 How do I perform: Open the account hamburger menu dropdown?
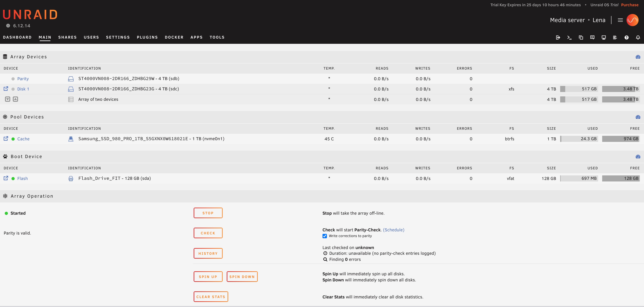(x=620, y=20)
